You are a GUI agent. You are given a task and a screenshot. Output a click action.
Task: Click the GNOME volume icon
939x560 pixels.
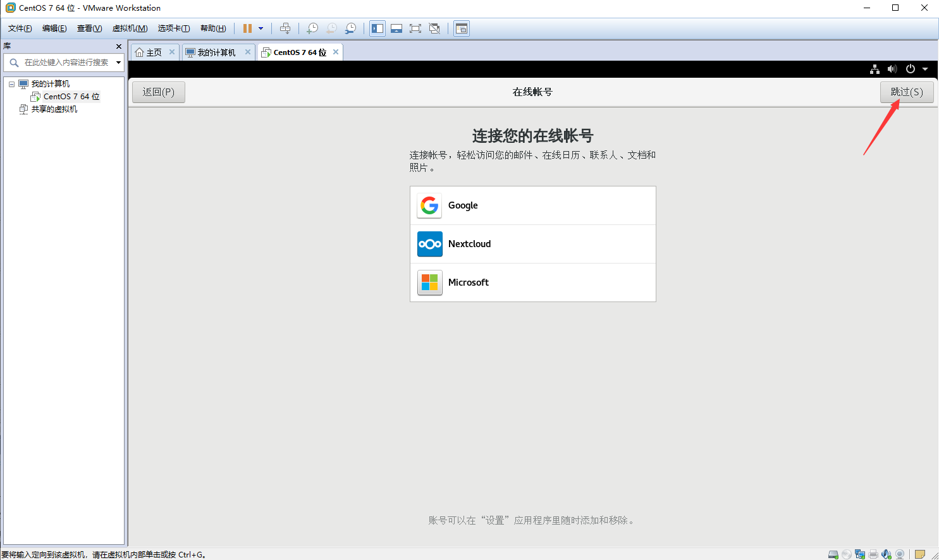(x=892, y=69)
